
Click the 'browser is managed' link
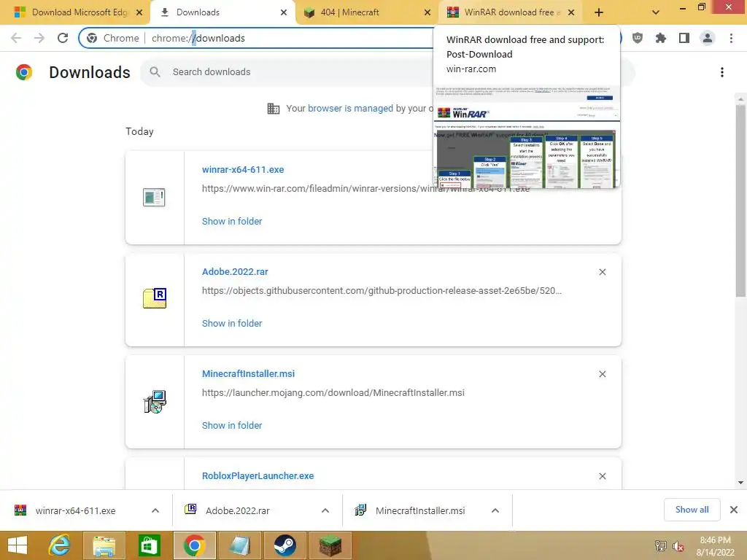(x=350, y=109)
